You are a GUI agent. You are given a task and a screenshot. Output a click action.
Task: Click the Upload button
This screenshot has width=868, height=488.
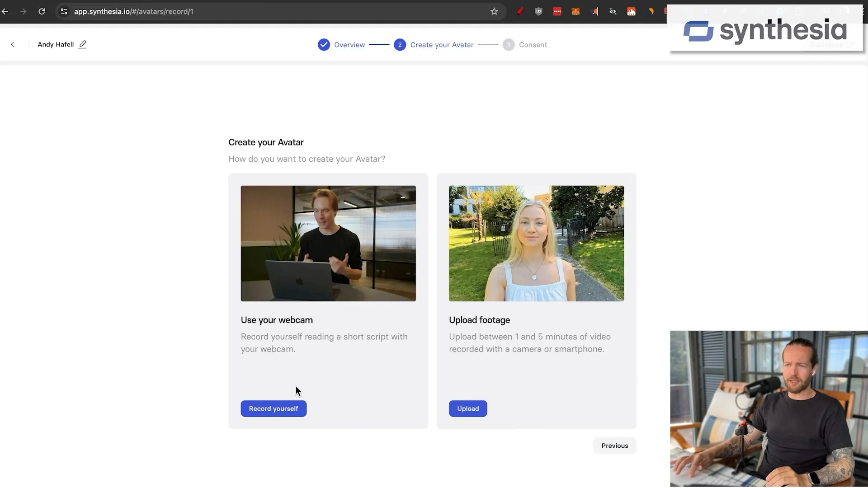point(468,408)
